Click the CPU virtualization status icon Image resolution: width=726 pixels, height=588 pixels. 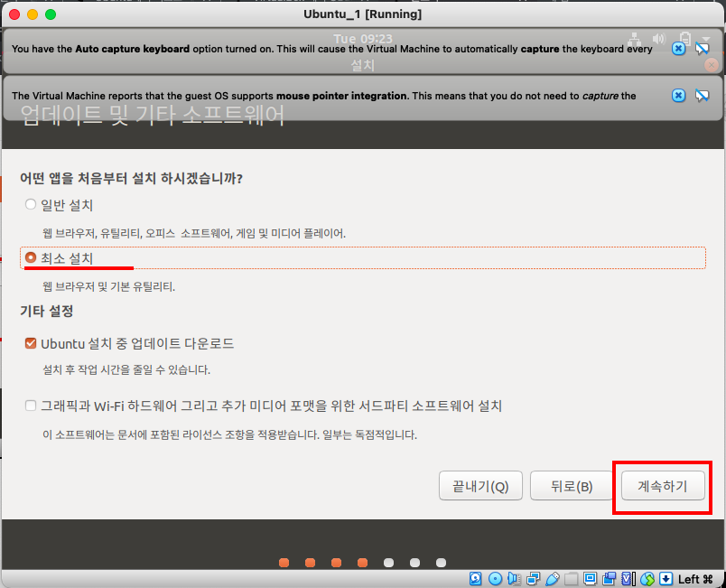point(628,579)
